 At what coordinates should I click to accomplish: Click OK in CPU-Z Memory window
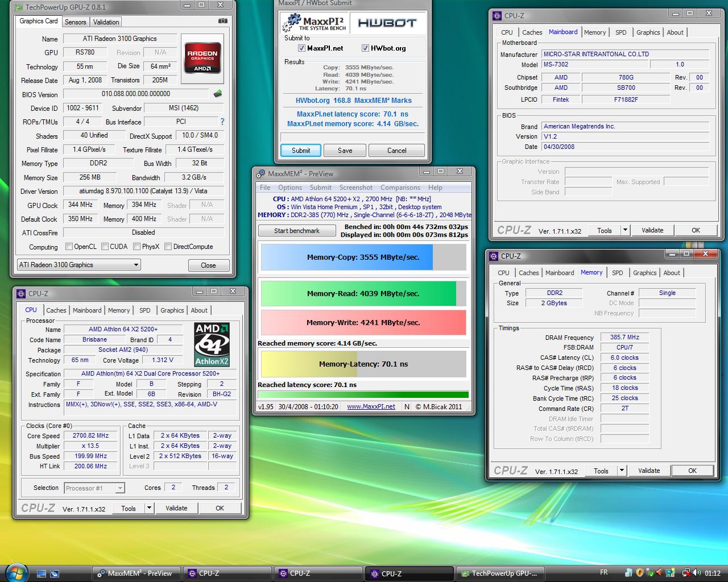click(x=692, y=471)
